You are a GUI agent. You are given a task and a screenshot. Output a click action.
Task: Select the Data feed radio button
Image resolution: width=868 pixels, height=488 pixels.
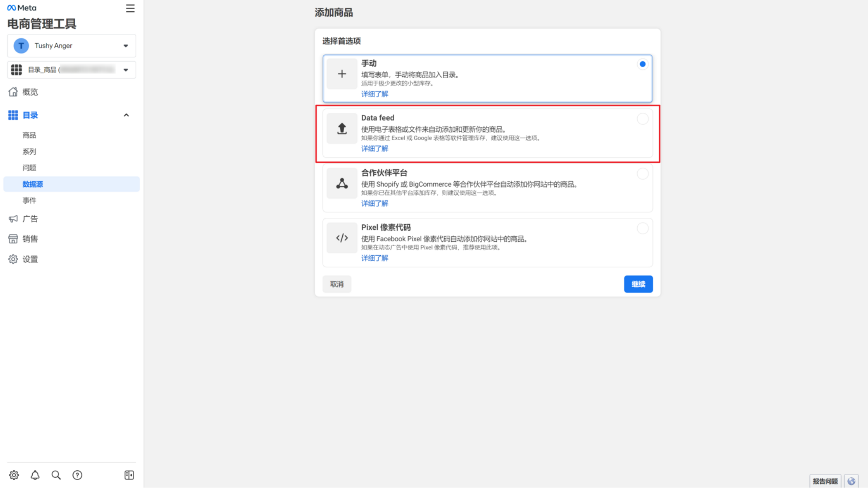(642, 119)
